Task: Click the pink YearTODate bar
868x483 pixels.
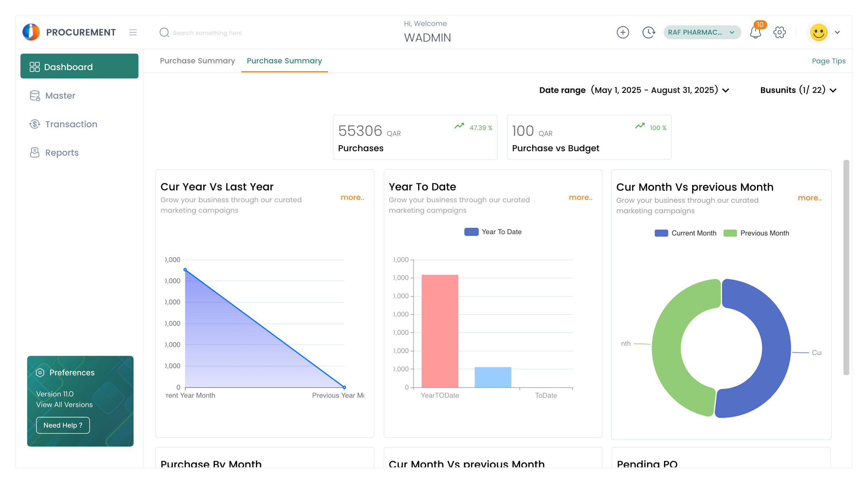Action: (x=440, y=331)
